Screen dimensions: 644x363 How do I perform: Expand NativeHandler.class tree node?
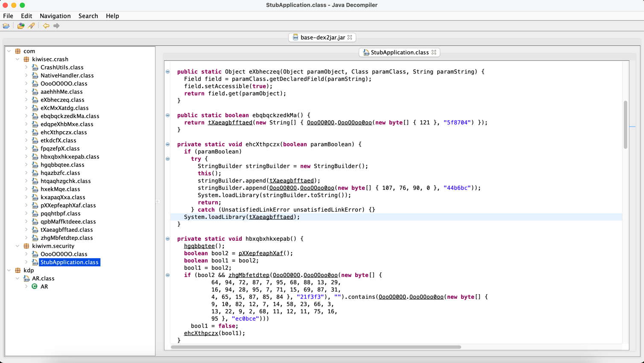click(x=26, y=75)
